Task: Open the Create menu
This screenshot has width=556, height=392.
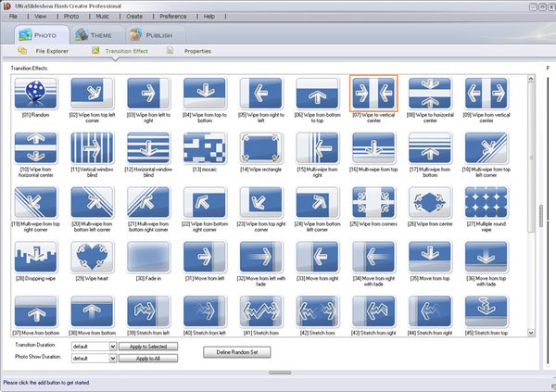Action: click(x=134, y=17)
